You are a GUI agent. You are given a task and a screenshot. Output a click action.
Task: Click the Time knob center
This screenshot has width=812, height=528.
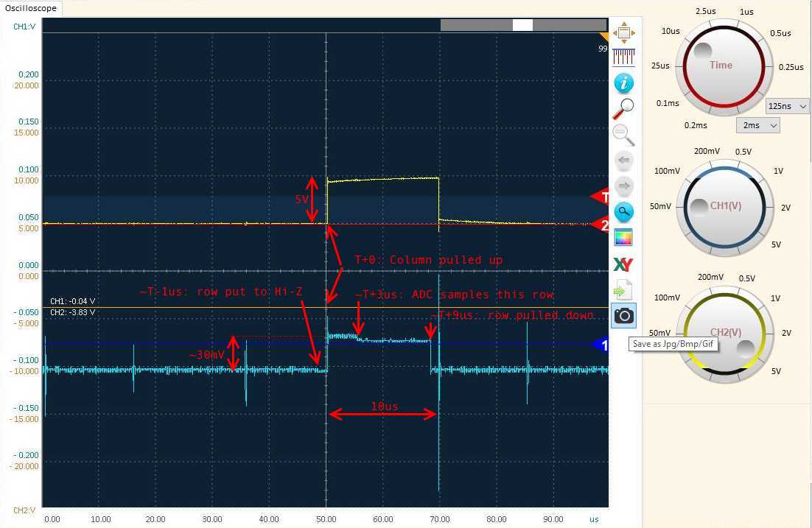pos(721,66)
